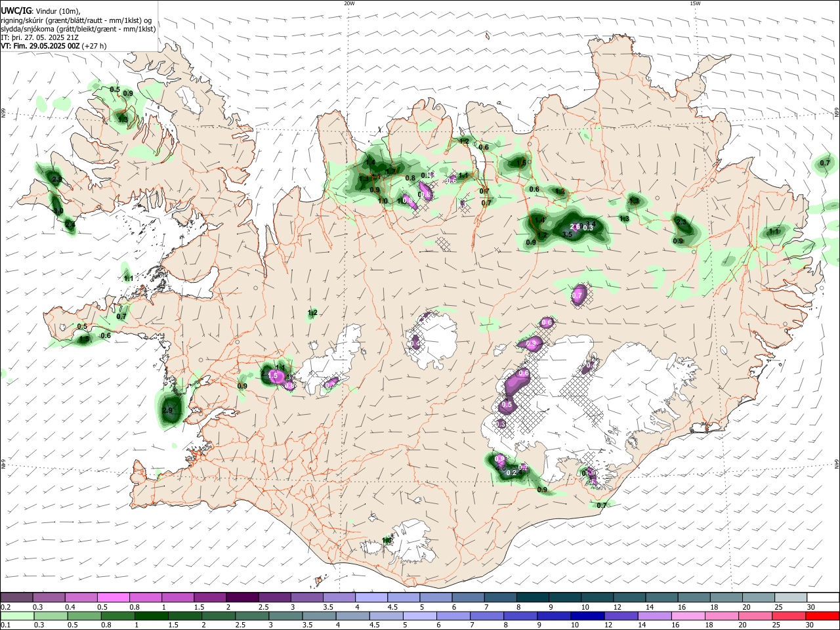Click the bright red 30 swatch in bottom legend row
This screenshot has height=630, width=840.
click(822, 616)
